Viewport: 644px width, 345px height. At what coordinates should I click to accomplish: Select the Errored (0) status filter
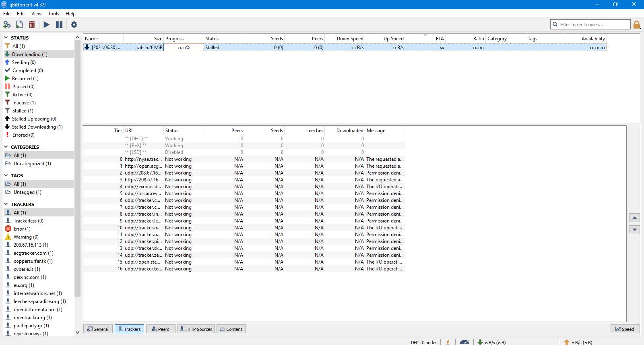pyautogui.click(x=39, y=135)
